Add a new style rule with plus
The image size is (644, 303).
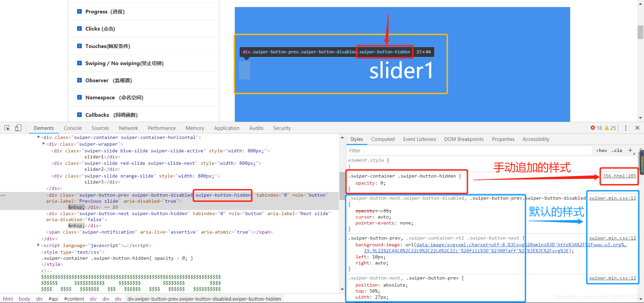click(x=630, y=150)
